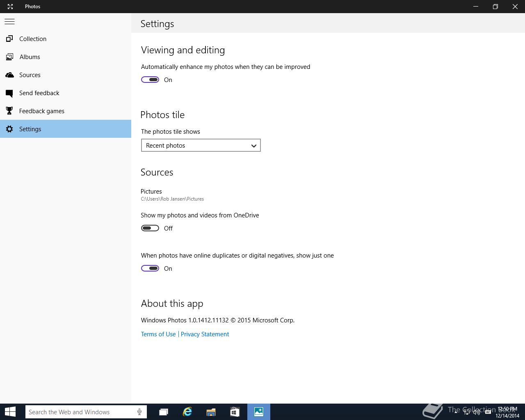Open the Privacy Statement link

click(205, 334)
